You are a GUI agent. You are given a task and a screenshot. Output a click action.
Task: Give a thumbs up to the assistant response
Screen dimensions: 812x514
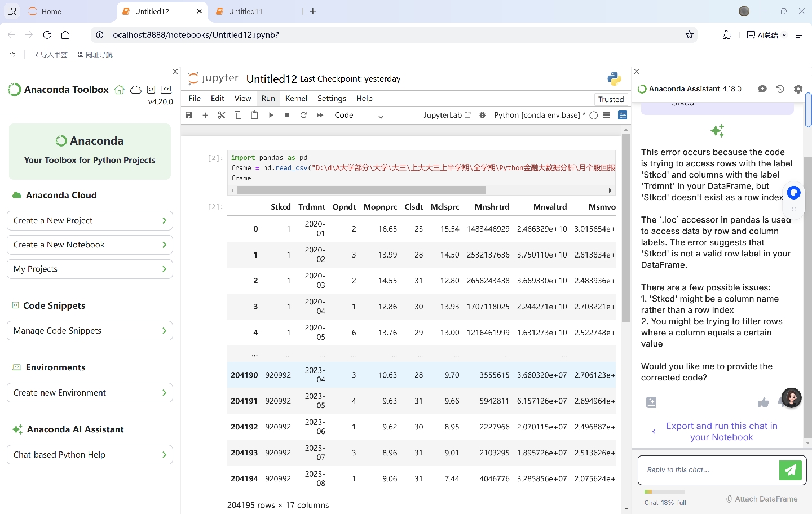pos(763,402)
